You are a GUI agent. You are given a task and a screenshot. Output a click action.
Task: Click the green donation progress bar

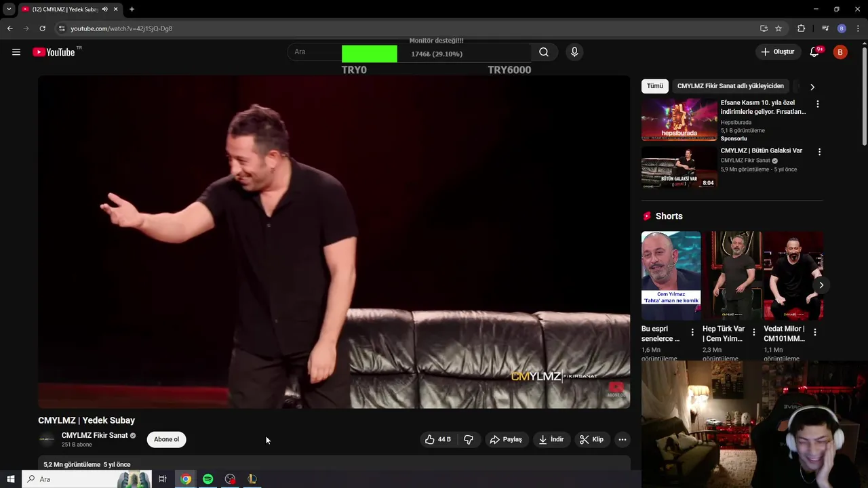370,54
